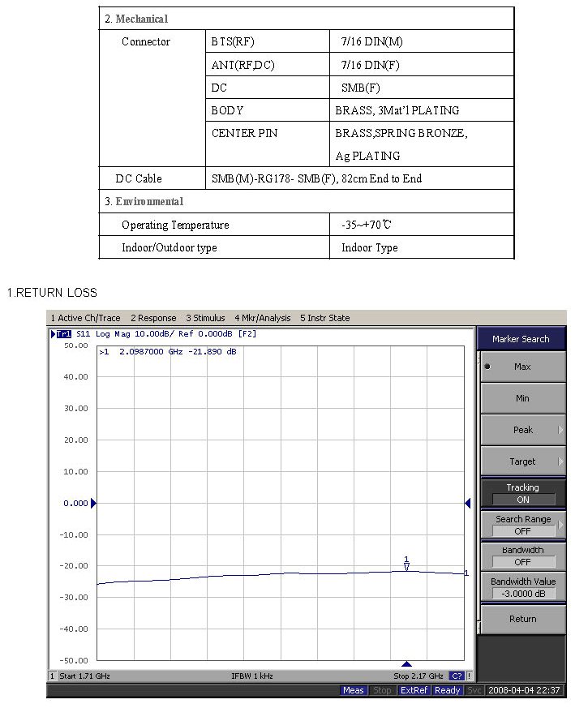Click the trace end marker 1 at graph right edge
Image resolution: width=588 pixels, height=721 pixels.
(x=466, y=573)
